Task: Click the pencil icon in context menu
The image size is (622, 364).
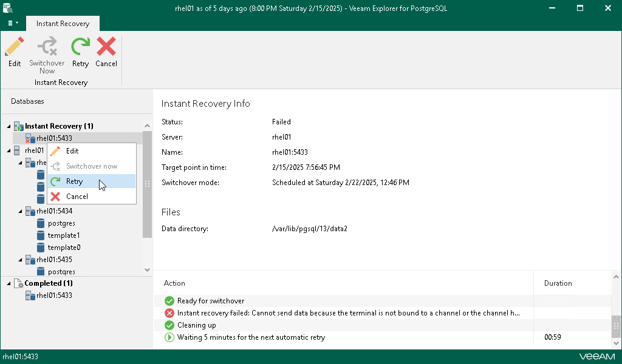Action: click(55, 151)
